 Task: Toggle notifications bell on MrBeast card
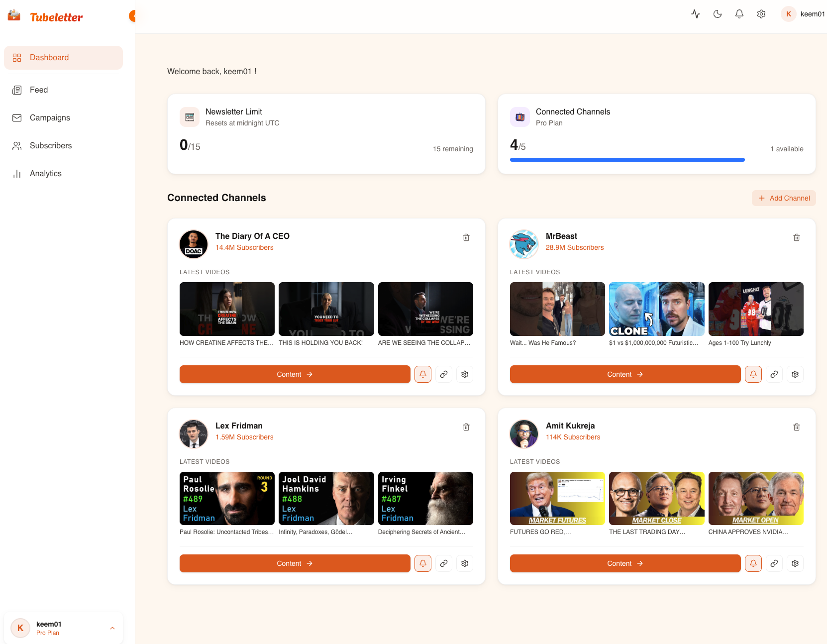753,374
